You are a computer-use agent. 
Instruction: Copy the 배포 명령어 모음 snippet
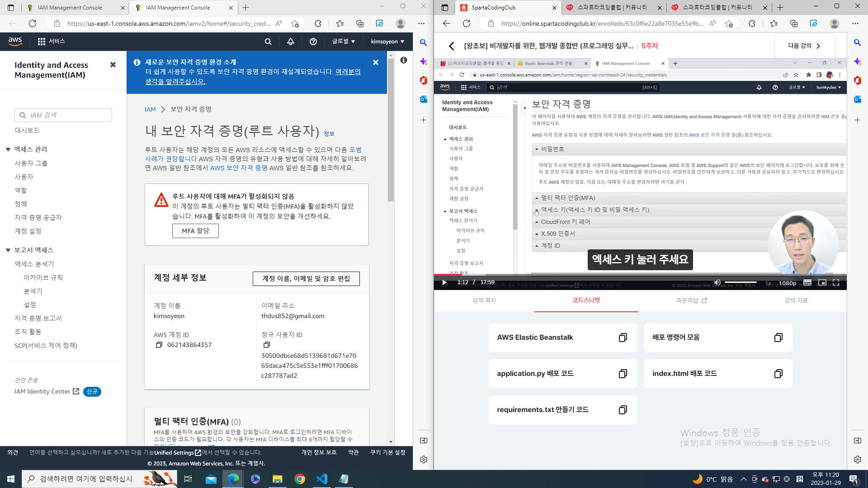(x=778, y=338)
